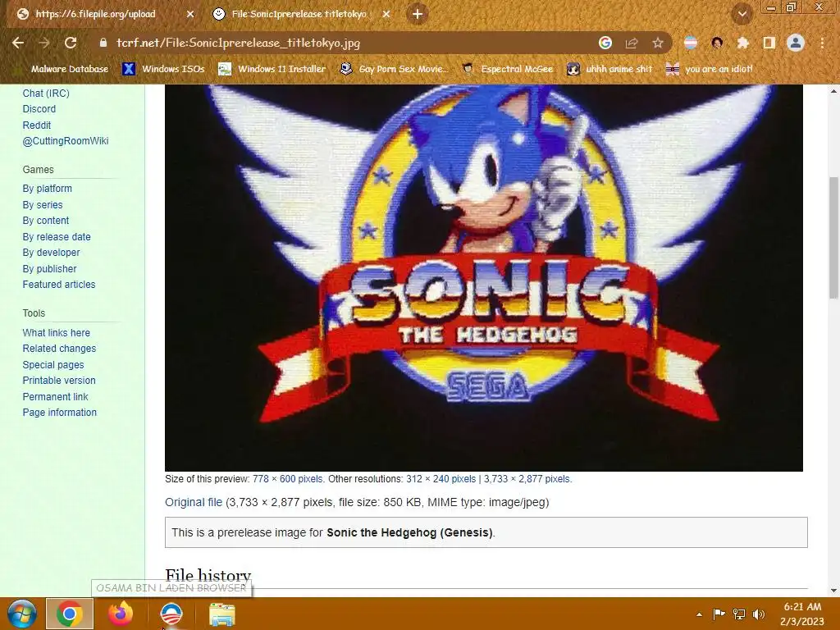This screenshot has width=840, height=630.
Task: Open the Windows ISOs bookmark
Action: click(163, 69)
